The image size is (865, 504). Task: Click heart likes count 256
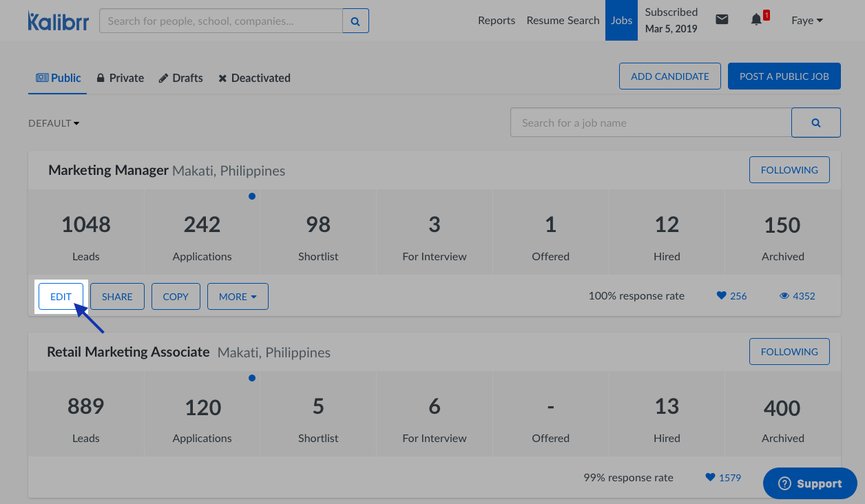coord(731,296)
